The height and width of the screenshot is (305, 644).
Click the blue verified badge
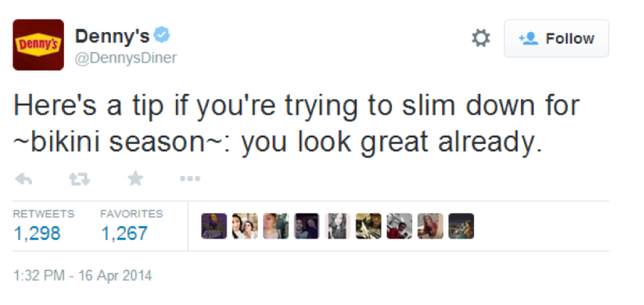(162, 35)
